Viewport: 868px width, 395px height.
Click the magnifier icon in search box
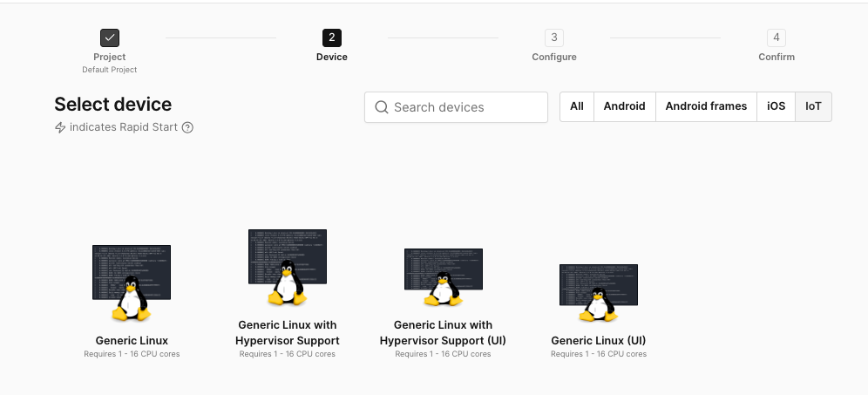[382, 107]
